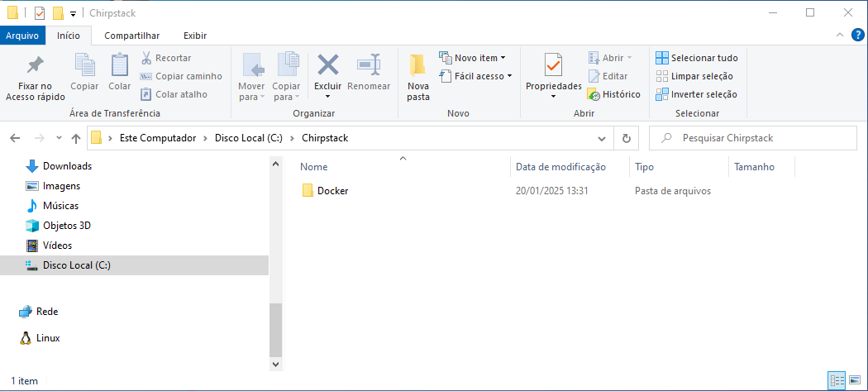
Task: Click the Pesquisar Chirpstack search field
Action: (753, 138)
